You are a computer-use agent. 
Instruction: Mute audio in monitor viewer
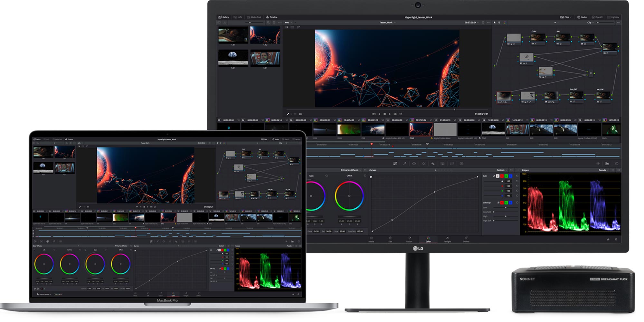(300, 114)
